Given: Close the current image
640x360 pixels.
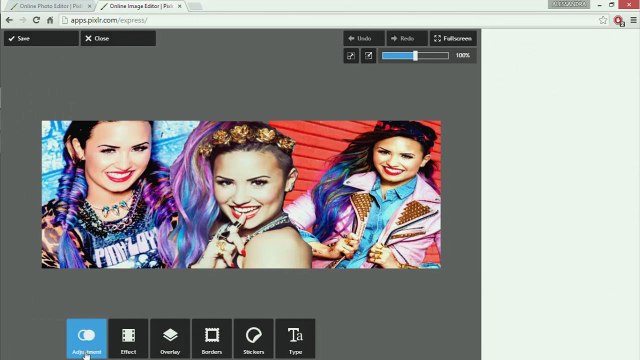Looking at the screenshot, I should point(118,38).
